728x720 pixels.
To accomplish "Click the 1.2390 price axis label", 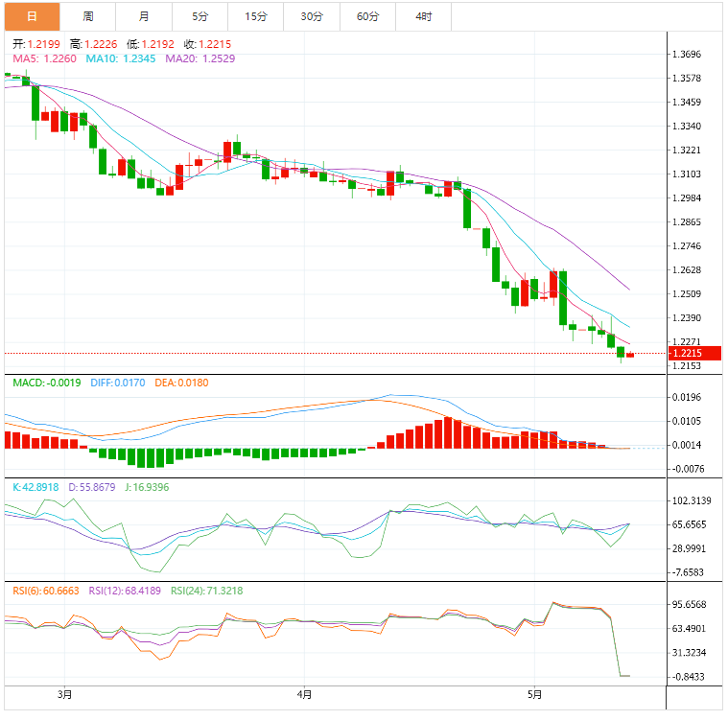I will [x=687, y=318].
